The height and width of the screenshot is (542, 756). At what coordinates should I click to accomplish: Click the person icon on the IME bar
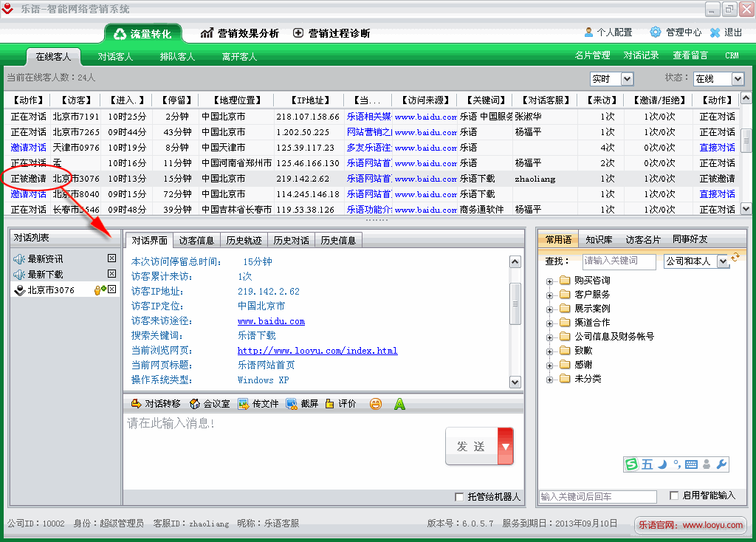click(707, 464)
